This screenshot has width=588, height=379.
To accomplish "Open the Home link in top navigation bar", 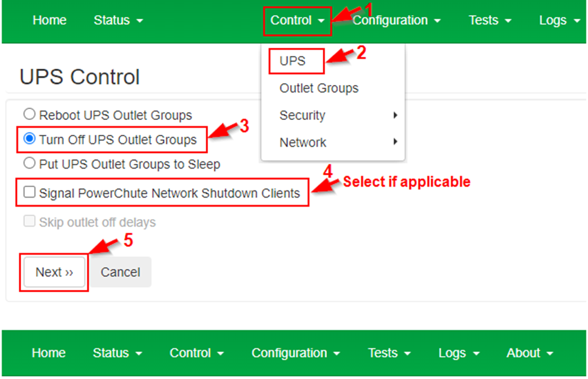I will [x=49, y=20].
